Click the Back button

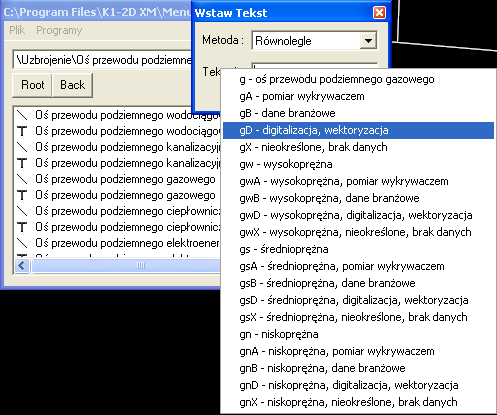click(x=72, y=85)
